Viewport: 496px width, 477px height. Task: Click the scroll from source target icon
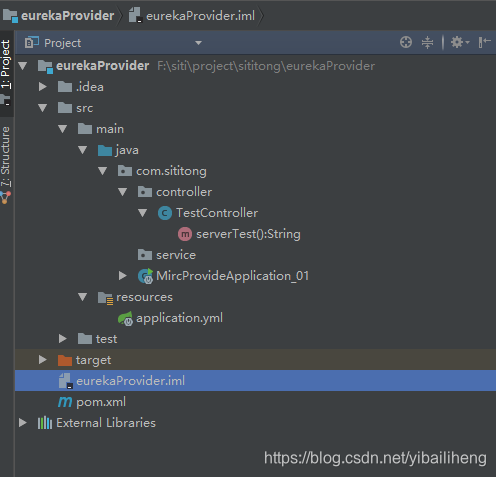click(406, 42)
